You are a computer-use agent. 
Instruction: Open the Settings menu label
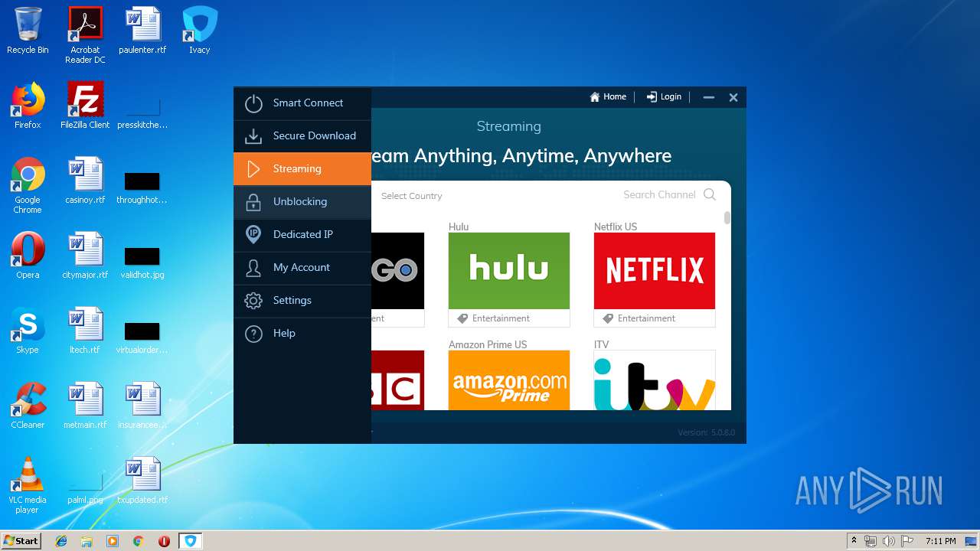click(292, 301)
